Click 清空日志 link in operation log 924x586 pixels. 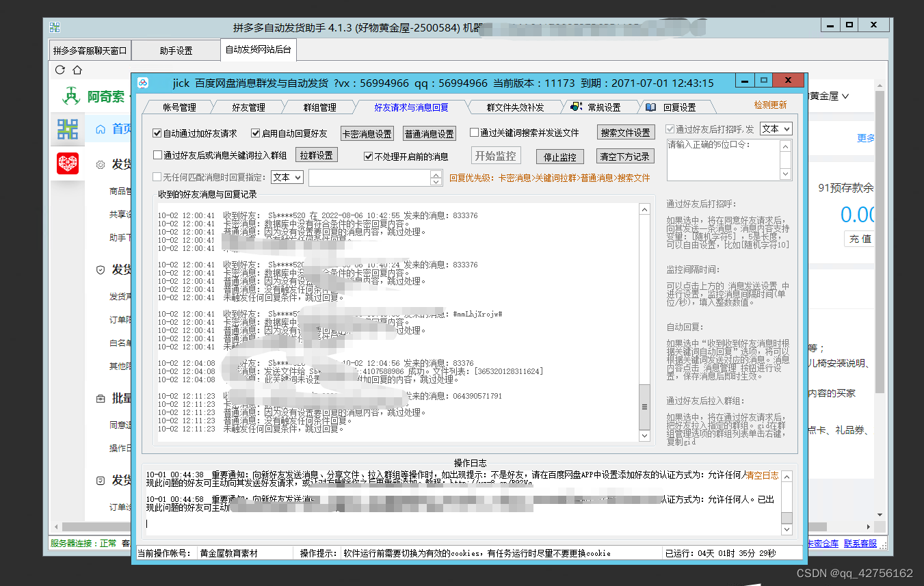762,475
